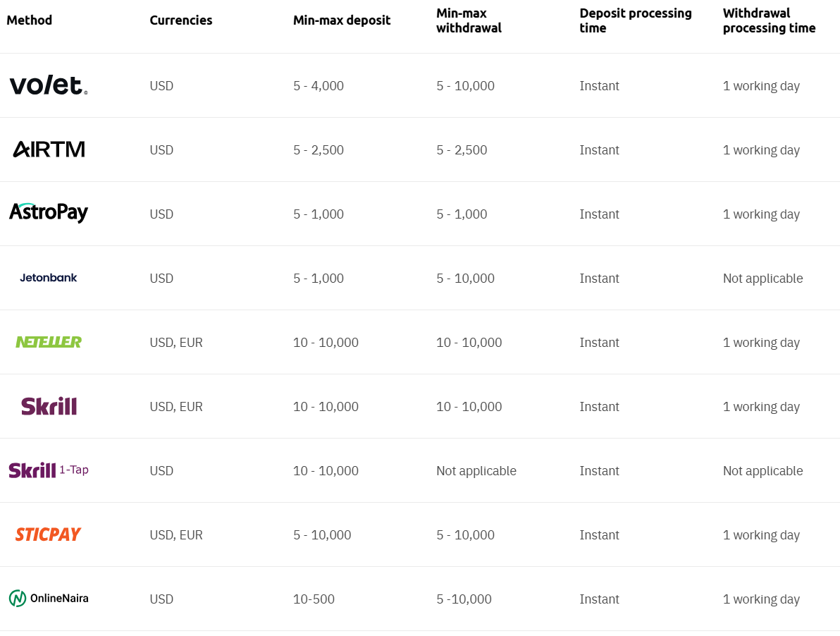This screenshot has width=840, height=636.
Task: Click the Min-max withdrawal header
Action: (469, 20)
